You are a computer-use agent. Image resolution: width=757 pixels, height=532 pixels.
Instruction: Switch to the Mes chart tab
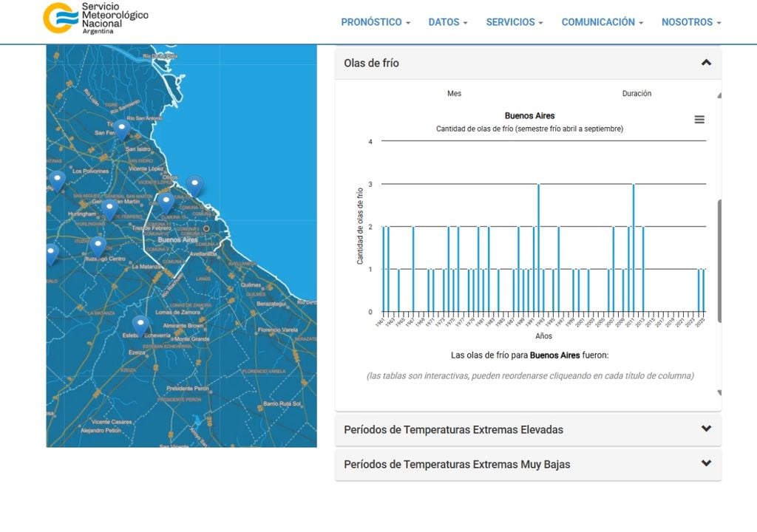point(454,94)
